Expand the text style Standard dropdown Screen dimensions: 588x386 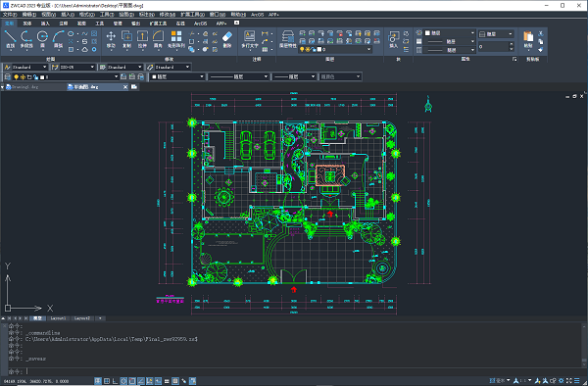click(25, 67)
